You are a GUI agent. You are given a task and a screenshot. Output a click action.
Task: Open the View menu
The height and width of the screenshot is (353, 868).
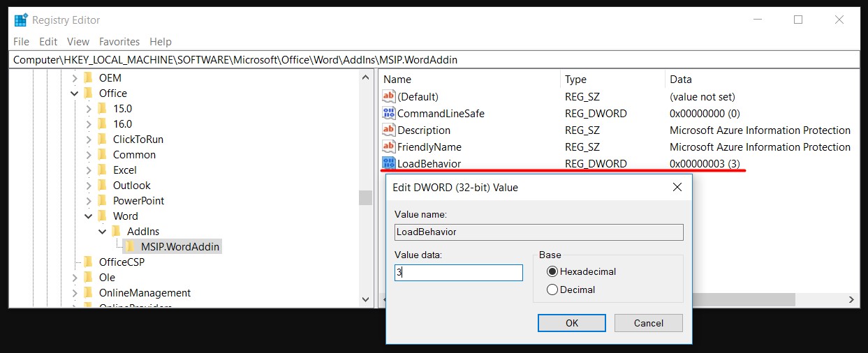click(78, 42)
